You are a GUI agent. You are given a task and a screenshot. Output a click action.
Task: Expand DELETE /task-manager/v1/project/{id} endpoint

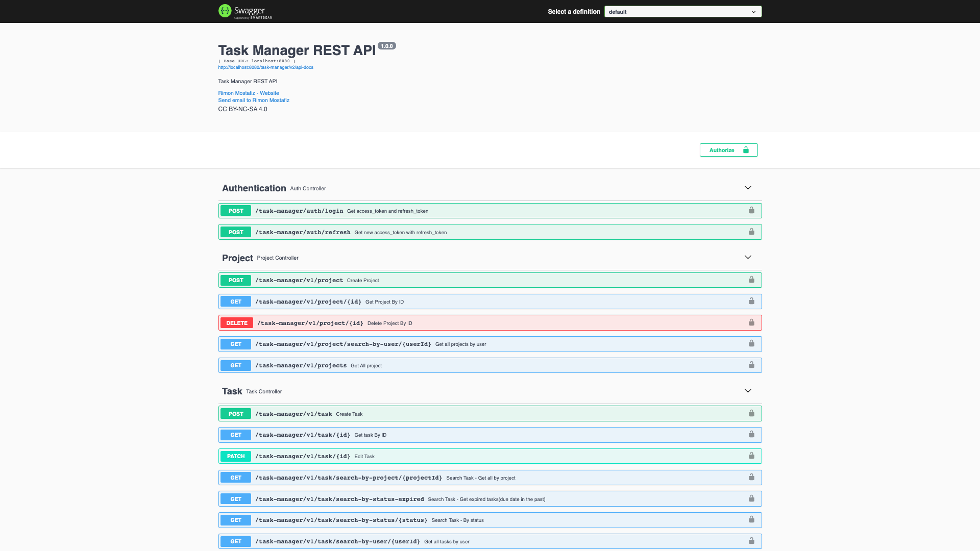pyautogui.click(x=490, y=323)
